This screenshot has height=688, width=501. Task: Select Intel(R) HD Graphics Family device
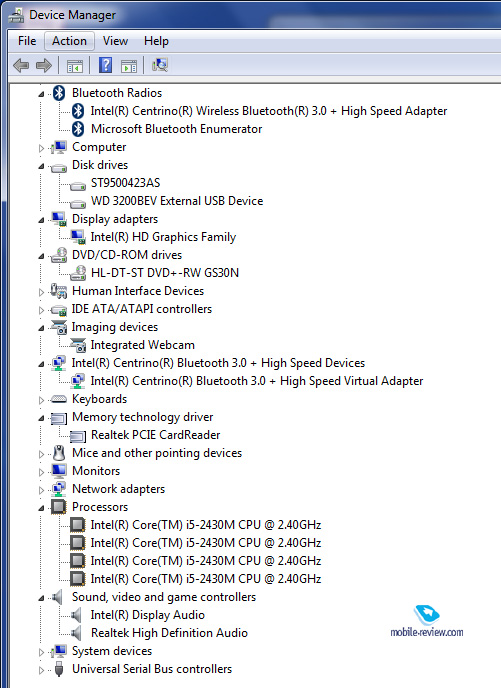click(x=163, y=237)
